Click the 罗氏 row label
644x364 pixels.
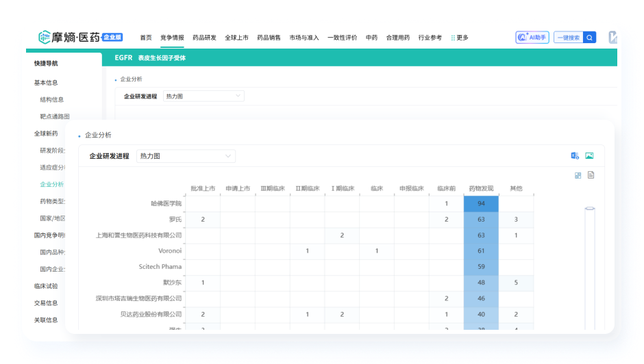(175, 220)
